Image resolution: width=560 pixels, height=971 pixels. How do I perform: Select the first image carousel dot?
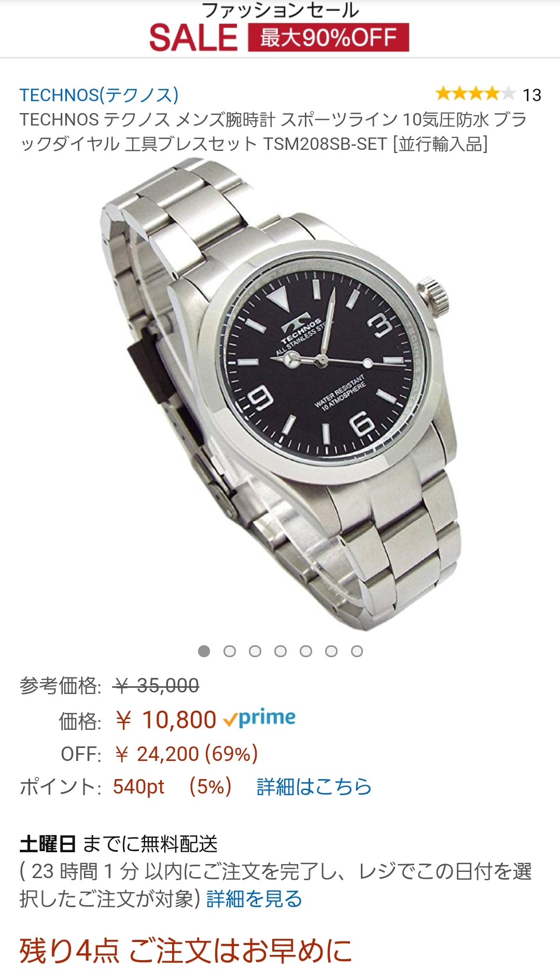[204, 651]
